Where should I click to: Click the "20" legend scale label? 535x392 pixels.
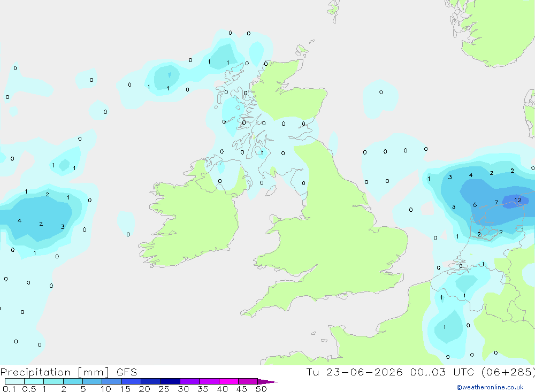pyautogui.click(x=144, y=389)
